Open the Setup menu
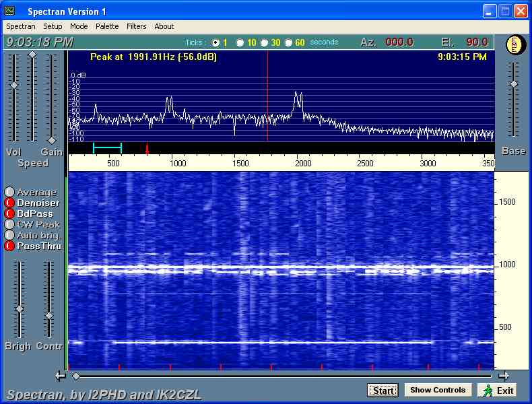The width and height of the screenshot is (532, 404). (x=53, y=26)
